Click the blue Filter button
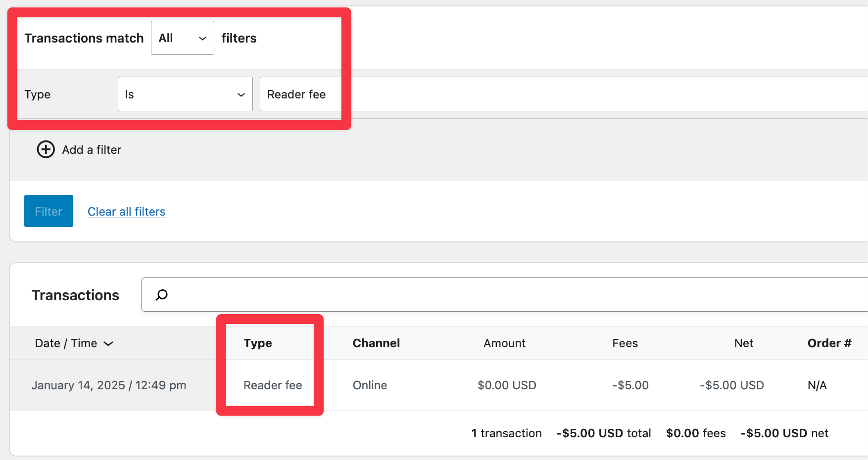Image resolution: width=868 pixels, height=460 pixels. coord(48,211)
